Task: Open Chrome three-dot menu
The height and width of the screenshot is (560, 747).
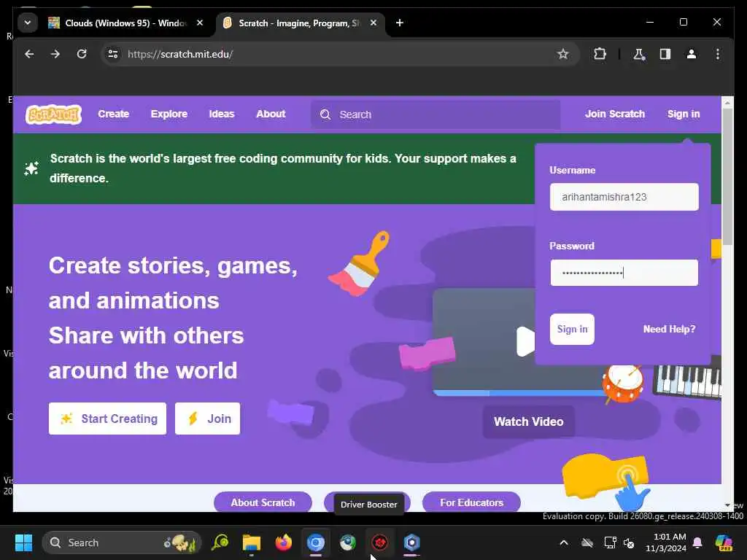Action: click(x=718, y=54)
